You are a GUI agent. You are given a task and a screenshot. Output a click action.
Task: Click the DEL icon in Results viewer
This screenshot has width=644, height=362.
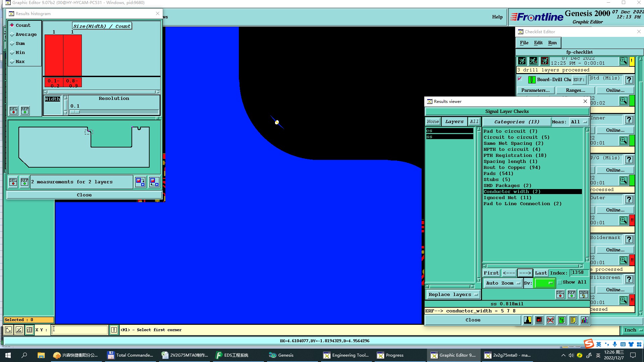point(560,294)
